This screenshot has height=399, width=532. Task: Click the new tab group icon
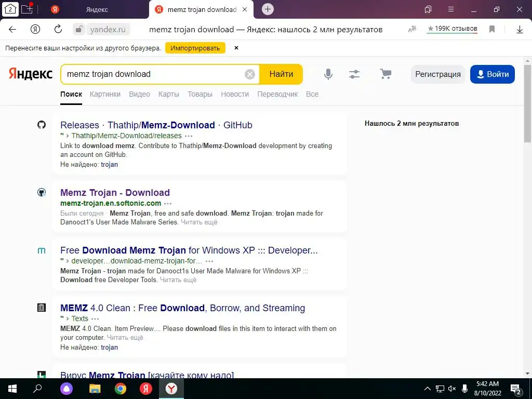[x=27, y=9]
